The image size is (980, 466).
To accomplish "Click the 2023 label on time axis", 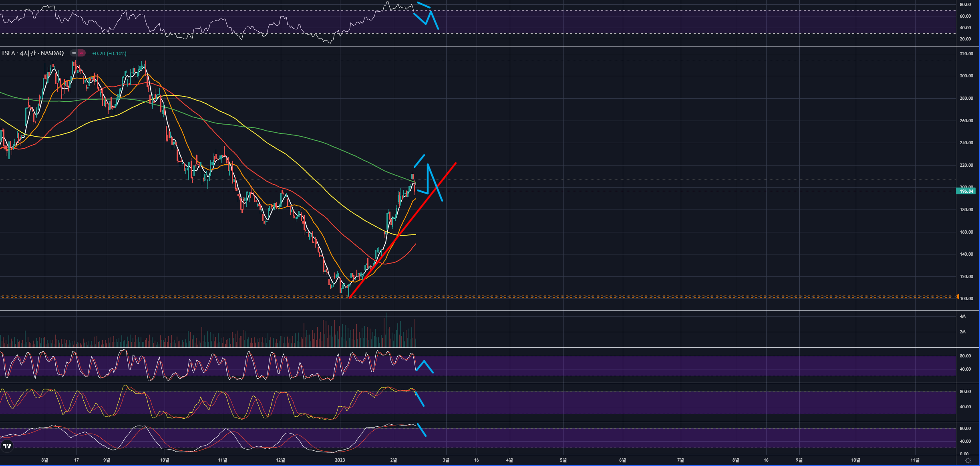I will [x=340, y=460].
